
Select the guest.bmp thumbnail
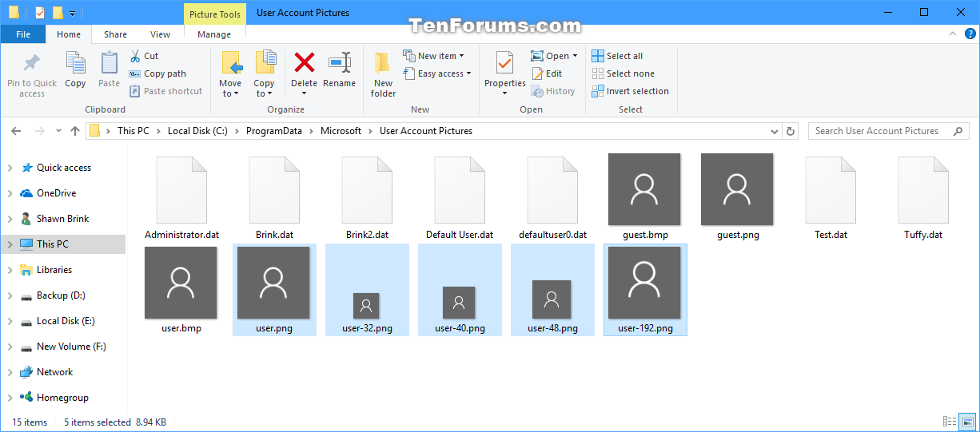644,190
